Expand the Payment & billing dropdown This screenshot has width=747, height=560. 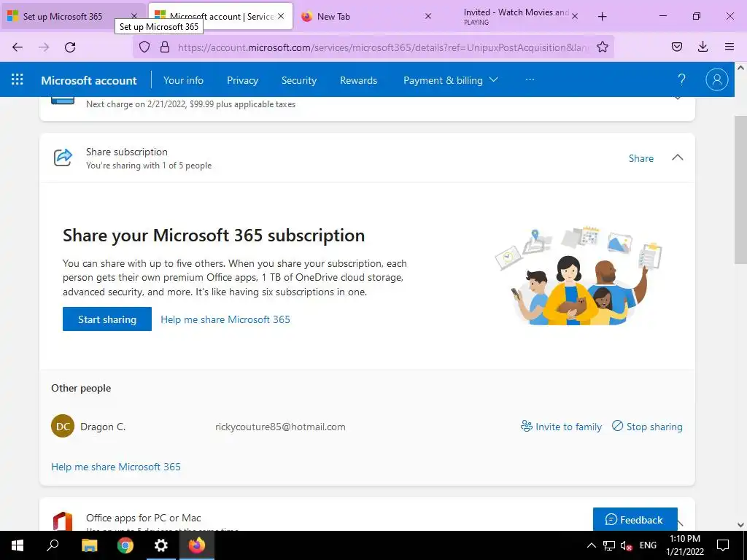tap(450, 80)
